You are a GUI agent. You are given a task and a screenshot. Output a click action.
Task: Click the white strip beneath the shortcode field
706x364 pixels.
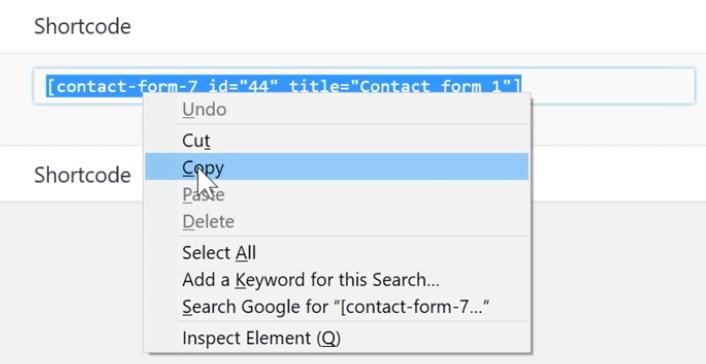(x=617, y=126)
